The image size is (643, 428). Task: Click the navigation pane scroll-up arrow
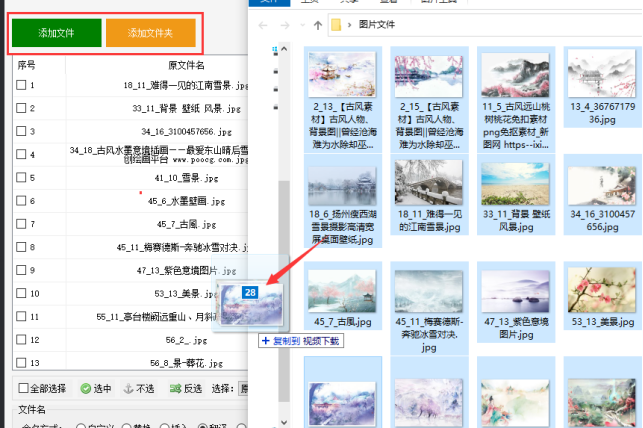point(284,49)
